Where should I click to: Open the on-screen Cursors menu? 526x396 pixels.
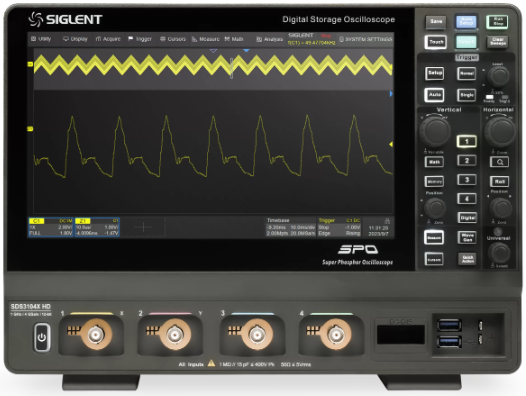point(173,39)
